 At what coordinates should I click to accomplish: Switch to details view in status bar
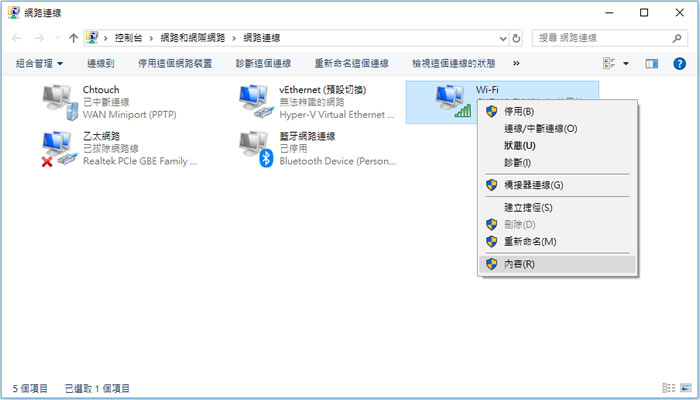pos(668,388)
